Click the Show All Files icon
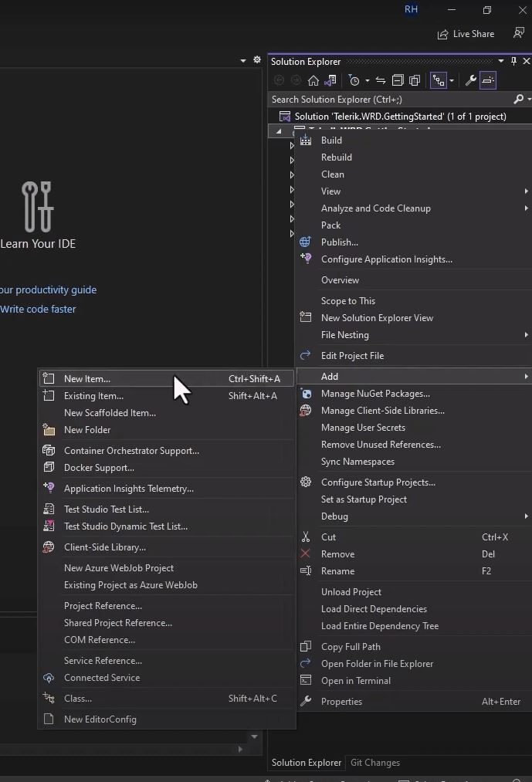Image resolution: width=532 pixels, height=782 pixels. [x=414, y=80]
